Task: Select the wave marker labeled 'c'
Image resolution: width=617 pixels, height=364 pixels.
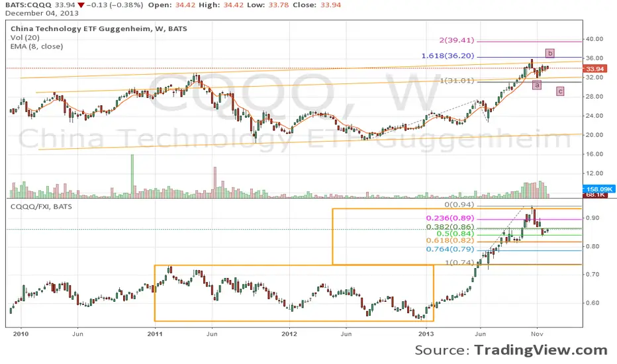Action: (x=560, y=91)
